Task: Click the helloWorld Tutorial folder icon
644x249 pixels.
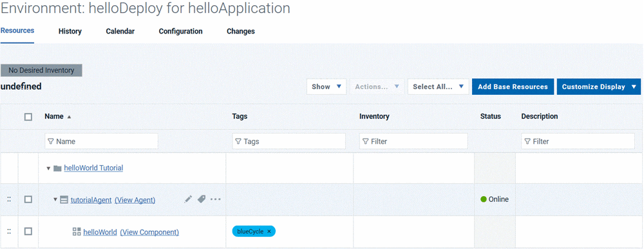Action: [x=57, y=168]
